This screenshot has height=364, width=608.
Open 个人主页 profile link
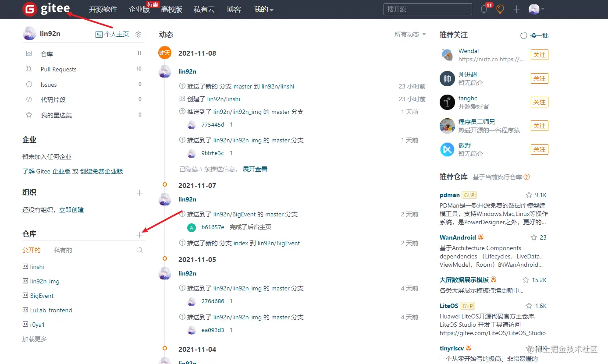pos(112,34)
